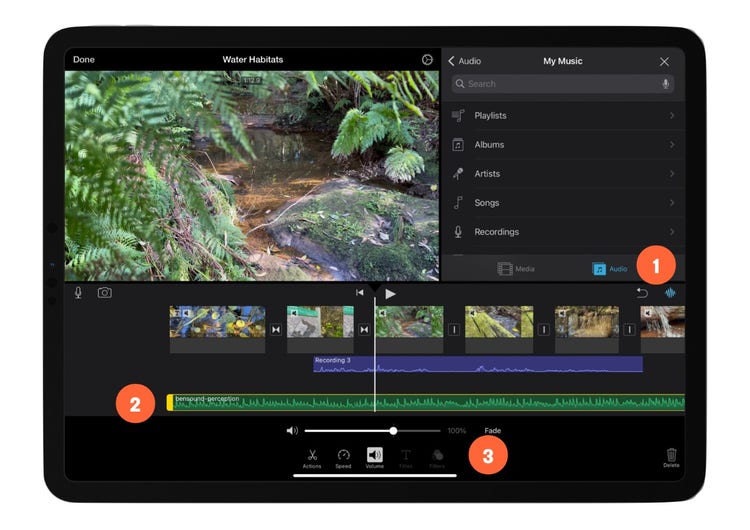Open project settings gear icon

[x=427, y=60]
